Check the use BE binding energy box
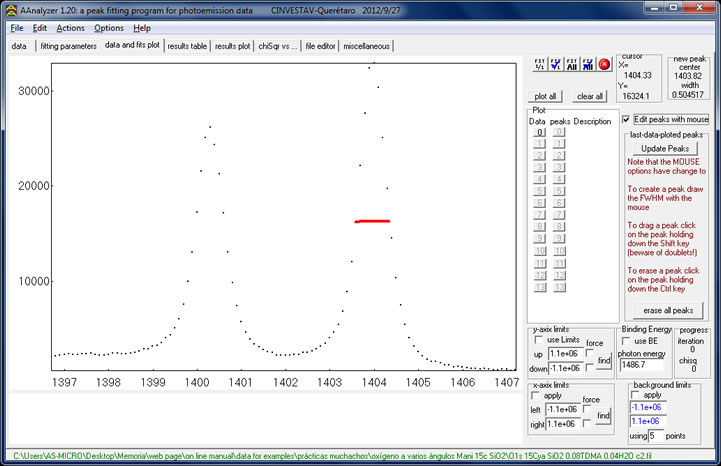This screenshot has width=721, height=466. point(626,341)
